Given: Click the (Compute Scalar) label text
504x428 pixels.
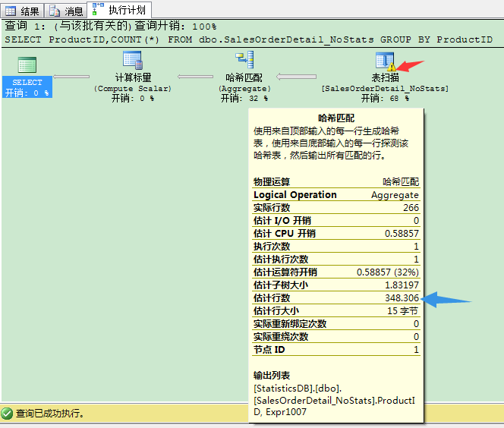Looking at the screenshot, I should 133,88.
